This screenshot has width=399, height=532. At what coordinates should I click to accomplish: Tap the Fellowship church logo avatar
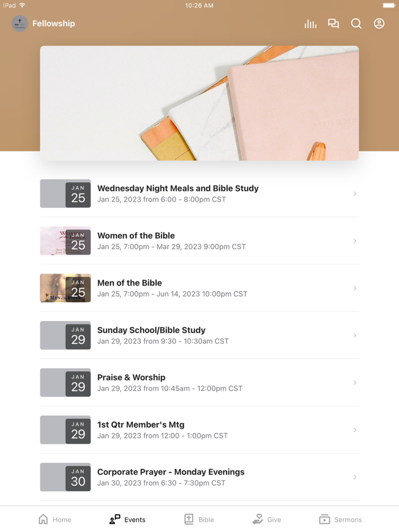(20, 24)
